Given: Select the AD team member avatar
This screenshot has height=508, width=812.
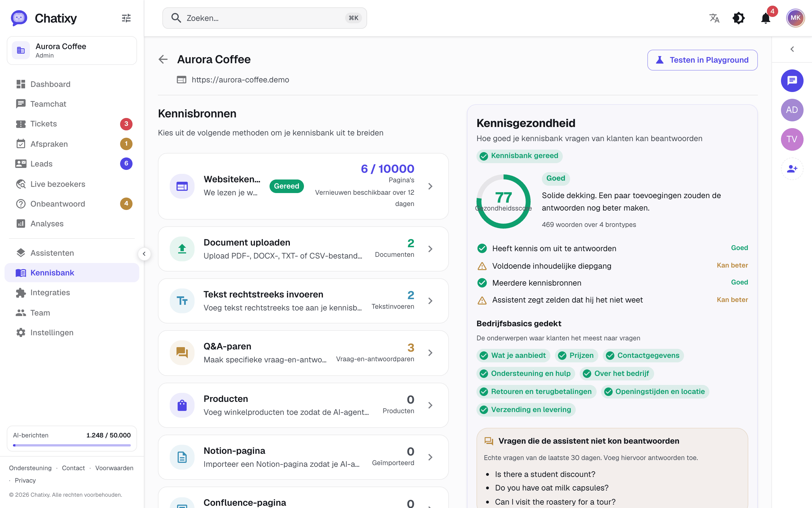Looking at the screenshot, I should (x=792, y=110).
